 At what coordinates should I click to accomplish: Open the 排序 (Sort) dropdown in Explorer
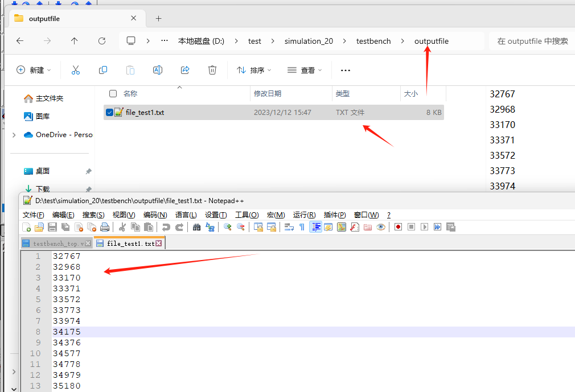pos(253,70)
